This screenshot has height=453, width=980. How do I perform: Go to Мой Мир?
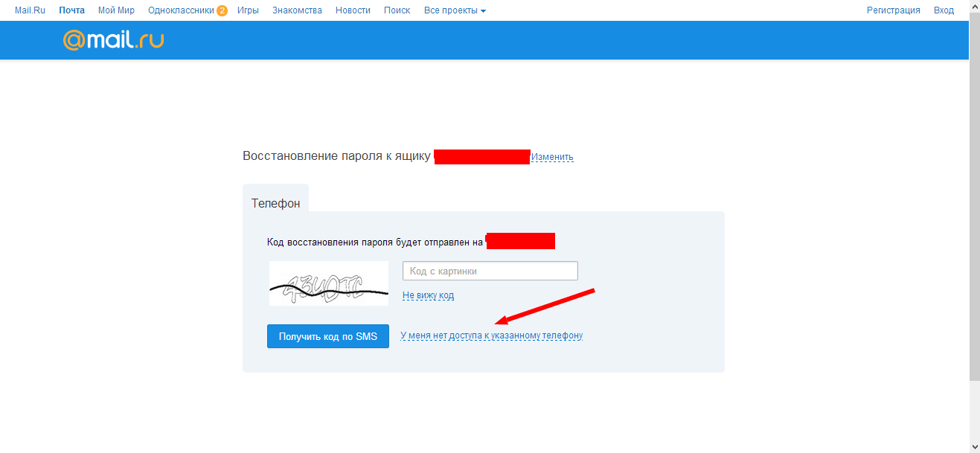(x=116, y=10)
